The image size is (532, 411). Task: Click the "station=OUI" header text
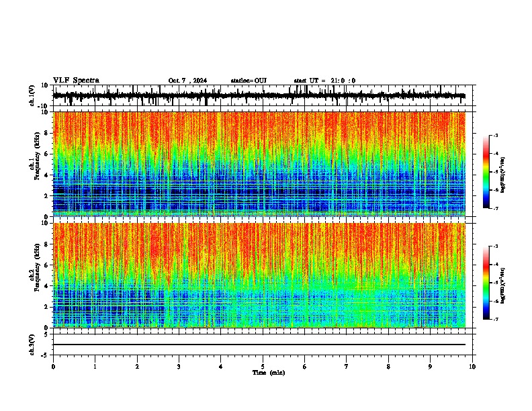[x=249, y=81]
